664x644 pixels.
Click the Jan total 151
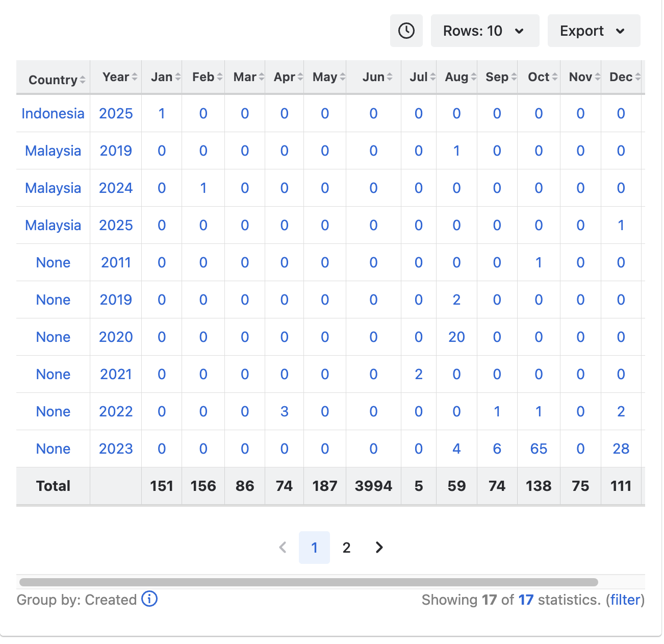(162, 486)
